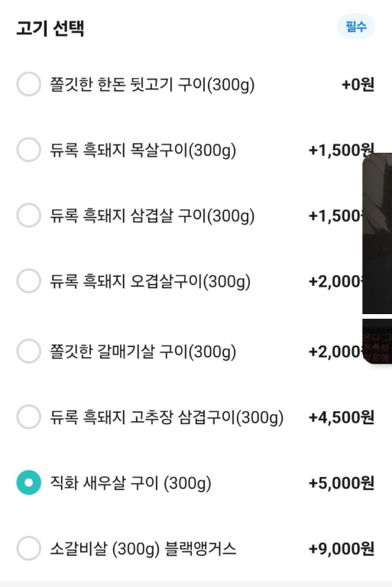The image size is (392, 587).
Task: Tap the +9,000원 price for 소갈비살
Action: tap(341, 549)
